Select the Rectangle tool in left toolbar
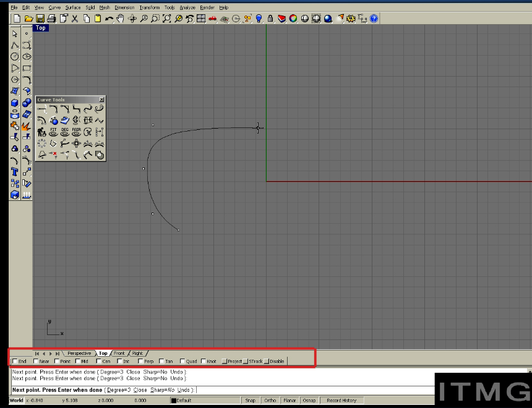The width and height of the screenshot is (532, 408). point(27,68)
